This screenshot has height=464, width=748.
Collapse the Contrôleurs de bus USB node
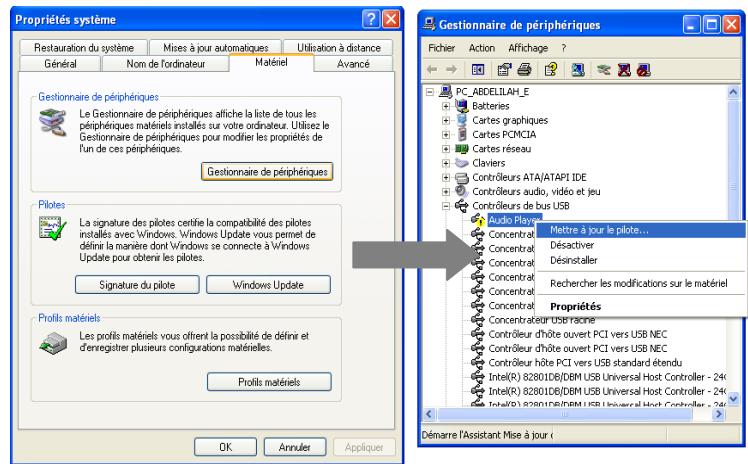point(445,206)
